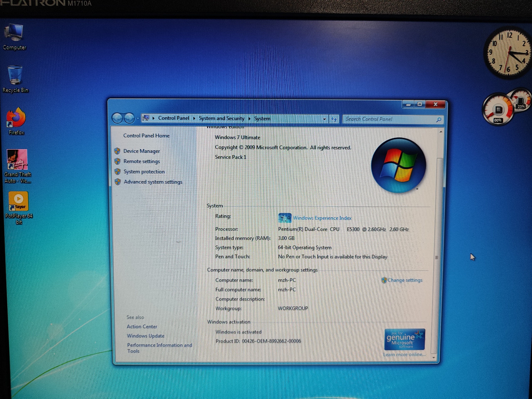
Task: Click the shield icon next to System protection
Action: (x=118, y=171)
